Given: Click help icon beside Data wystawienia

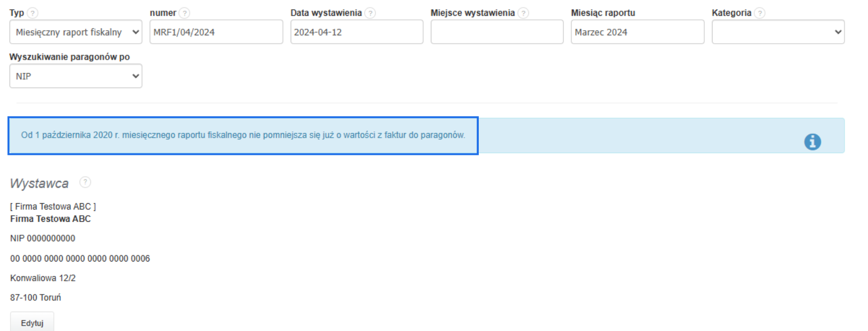Looking at the screenshot, I should (370, 13).
